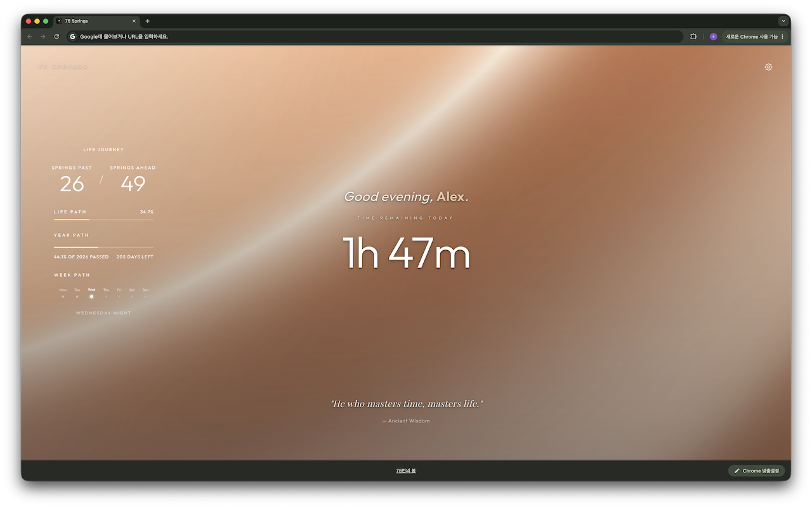
Task: Select the Sat dot in Week Path
Action: pos(132,297)
